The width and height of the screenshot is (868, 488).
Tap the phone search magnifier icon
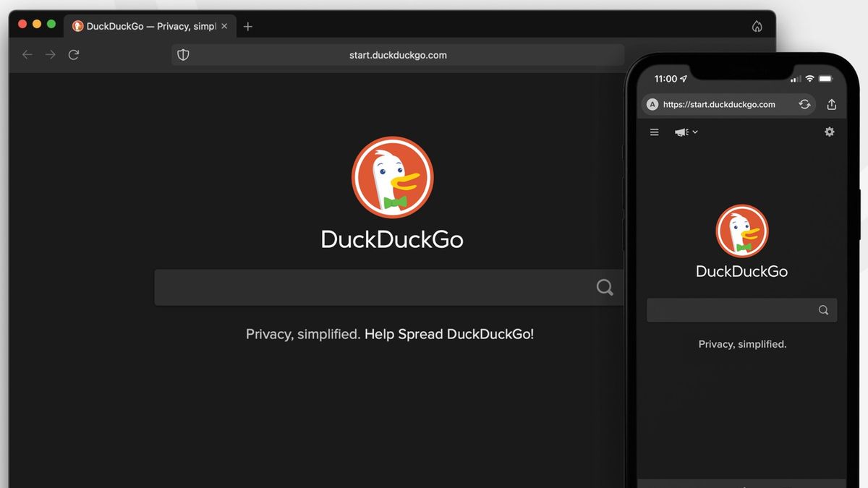823,310
